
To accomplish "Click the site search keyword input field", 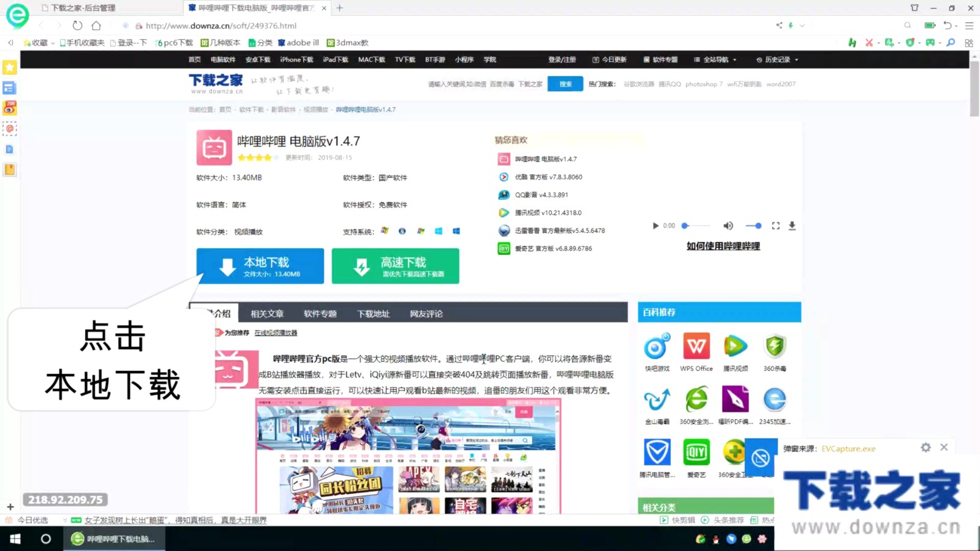I will (485, 84).
